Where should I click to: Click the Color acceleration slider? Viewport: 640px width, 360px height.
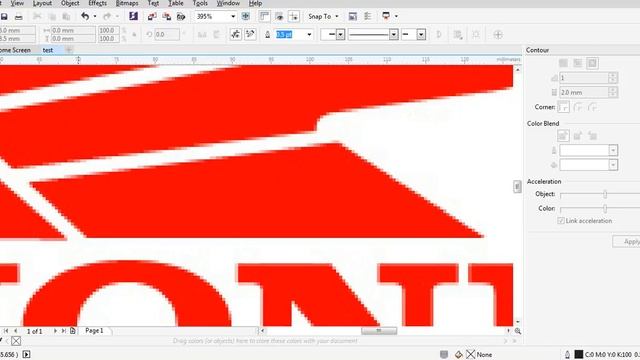pyautogui.click(x=605, y=209)
